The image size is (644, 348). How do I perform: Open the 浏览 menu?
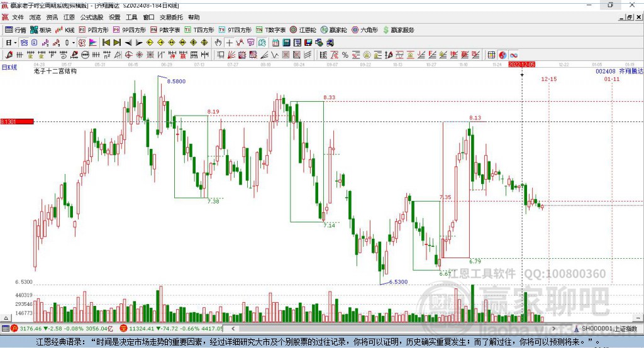click(x=35, y=17)
